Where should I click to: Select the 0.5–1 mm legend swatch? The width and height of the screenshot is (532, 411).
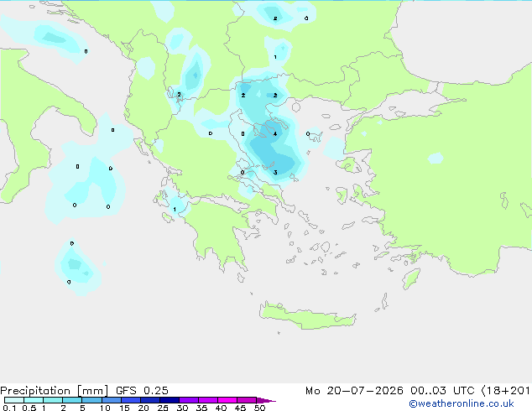[x=34, y=400]
